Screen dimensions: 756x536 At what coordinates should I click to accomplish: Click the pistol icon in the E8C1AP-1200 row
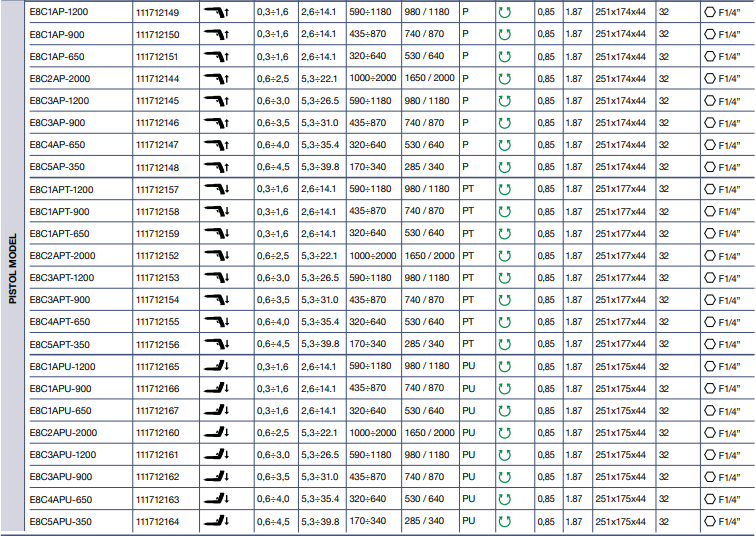coord(216,12)
